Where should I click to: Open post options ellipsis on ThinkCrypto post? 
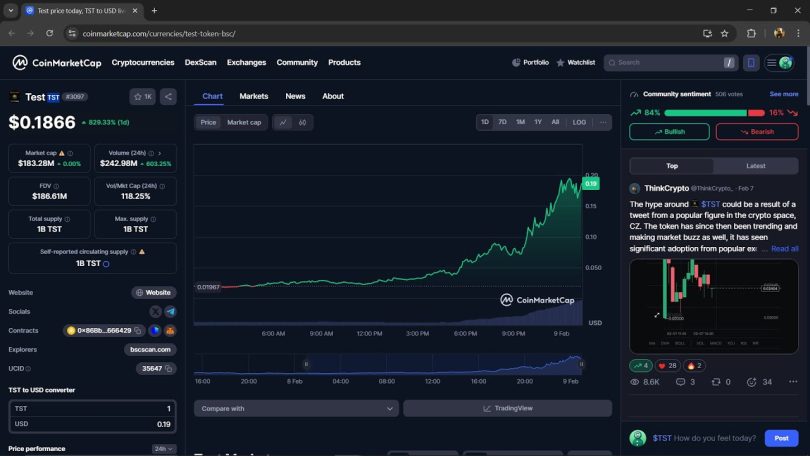(x=793, y=382)
